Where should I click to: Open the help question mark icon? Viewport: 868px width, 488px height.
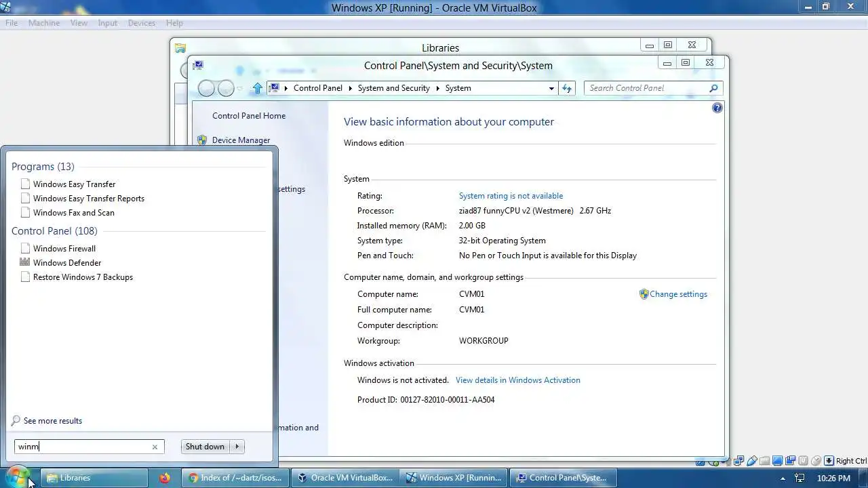pos(717,108)
